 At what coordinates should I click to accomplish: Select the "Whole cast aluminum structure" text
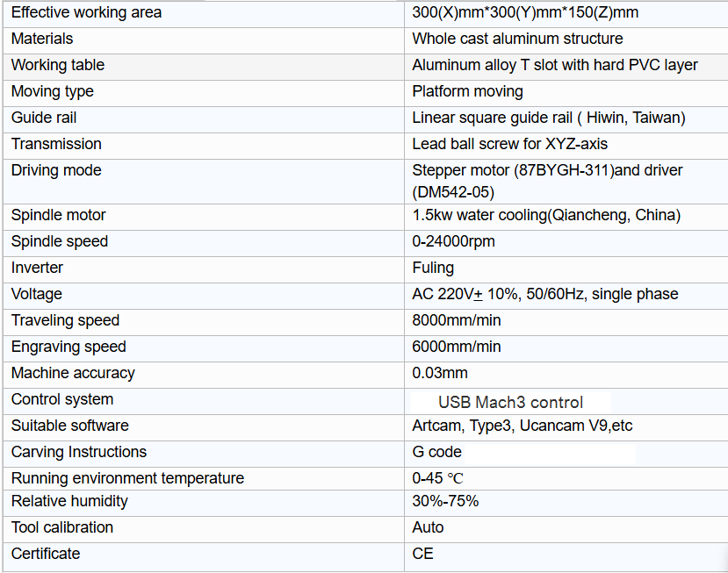click(x=517, y=39)
